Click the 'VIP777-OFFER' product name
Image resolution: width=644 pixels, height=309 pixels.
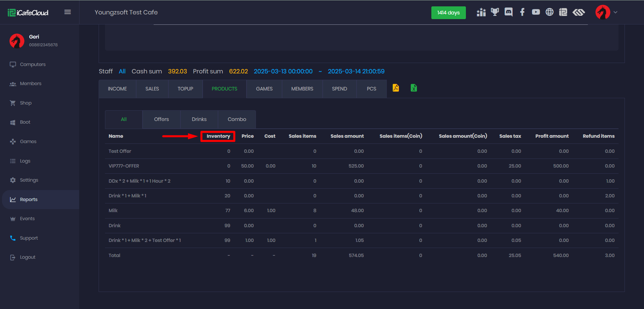pyautogui.click(x=124, y=166)
